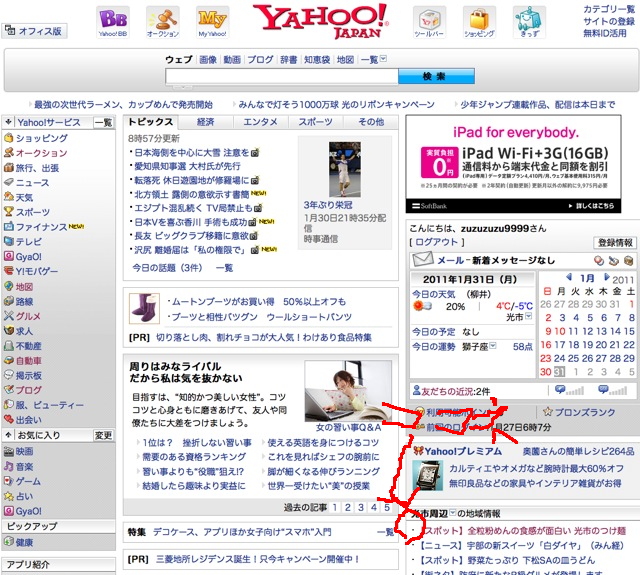640x575 pixels.
Task: Switch to the スポーツ news tab
Action: pyautogui.click(x=316, y=122)
